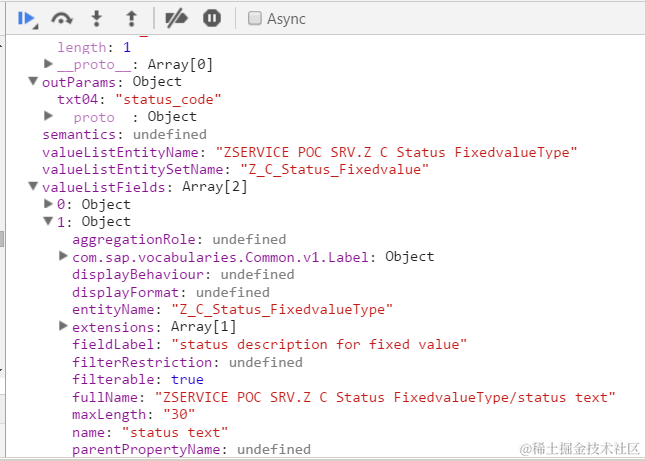Expand com.sap.vocabularies.Common.v1.Label object
The height and width of the screenshot is (461, 645).
point(63,256)
